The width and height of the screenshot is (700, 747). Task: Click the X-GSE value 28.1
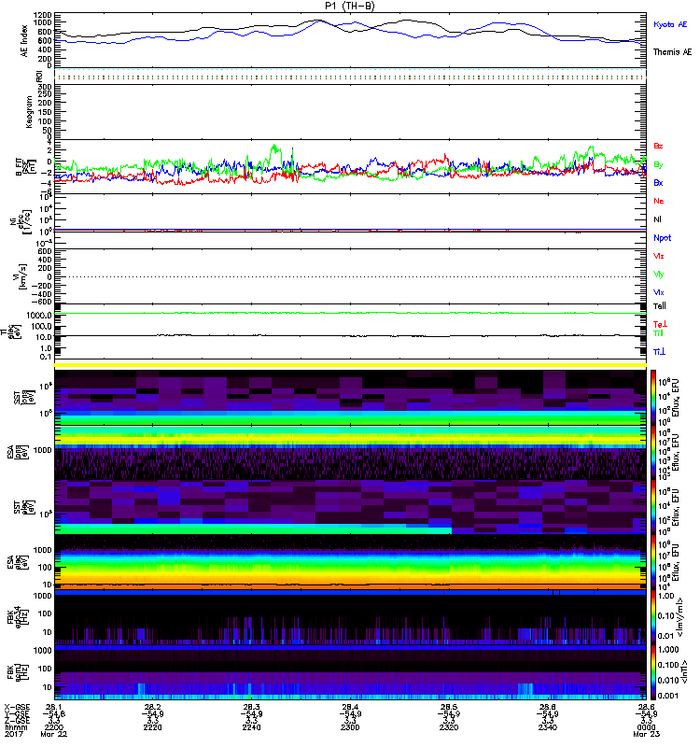[x=54, y=707]
